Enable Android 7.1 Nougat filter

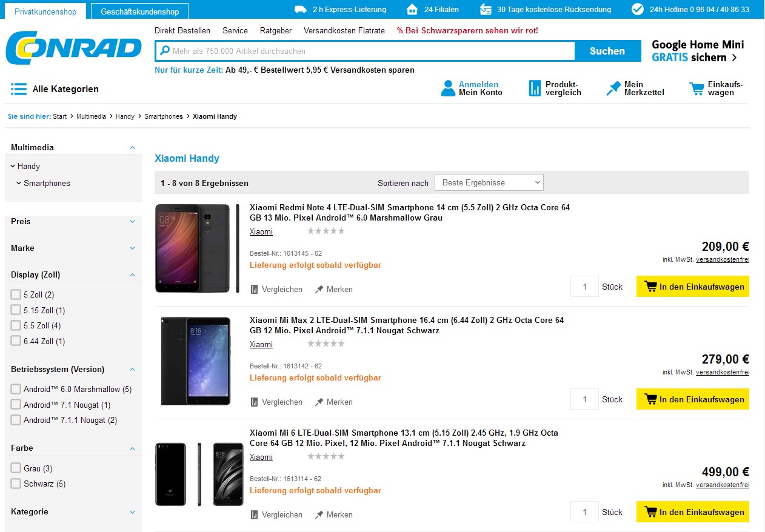coord(16,405)
